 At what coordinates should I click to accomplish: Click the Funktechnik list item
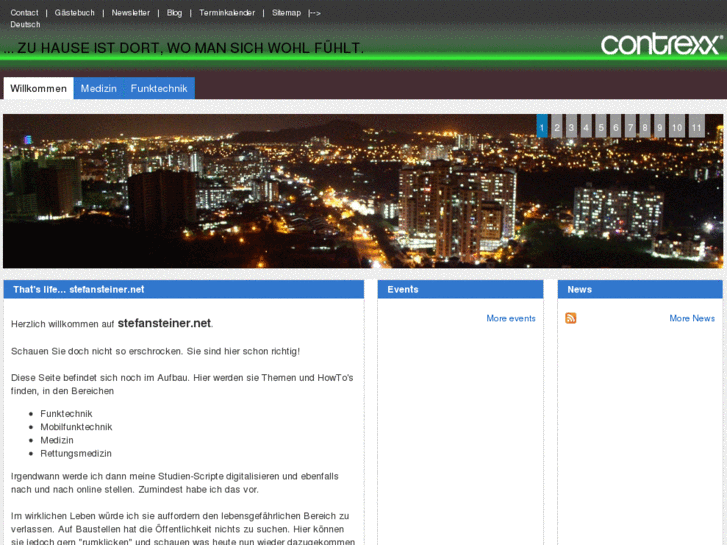point(66,414)
